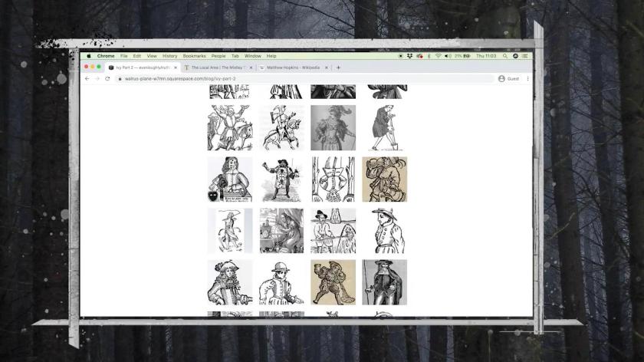Click the browser forward arrow
Screen dimensions: 644x362
tap(97, 78)
